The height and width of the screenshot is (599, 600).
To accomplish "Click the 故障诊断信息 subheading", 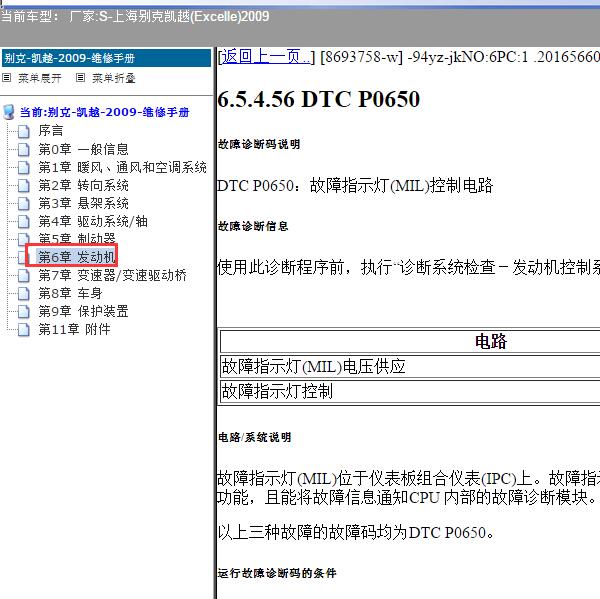I will click(x=253, y=226).
